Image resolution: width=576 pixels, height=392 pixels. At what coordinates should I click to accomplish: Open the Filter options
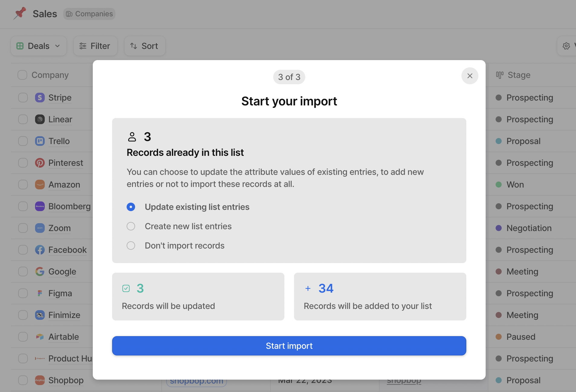point(95,46)
